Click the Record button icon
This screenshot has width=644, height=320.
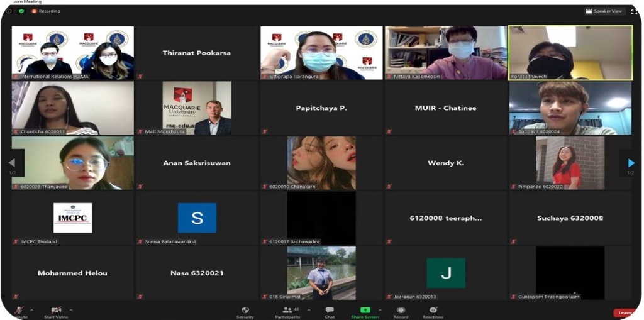coord(401,310)
